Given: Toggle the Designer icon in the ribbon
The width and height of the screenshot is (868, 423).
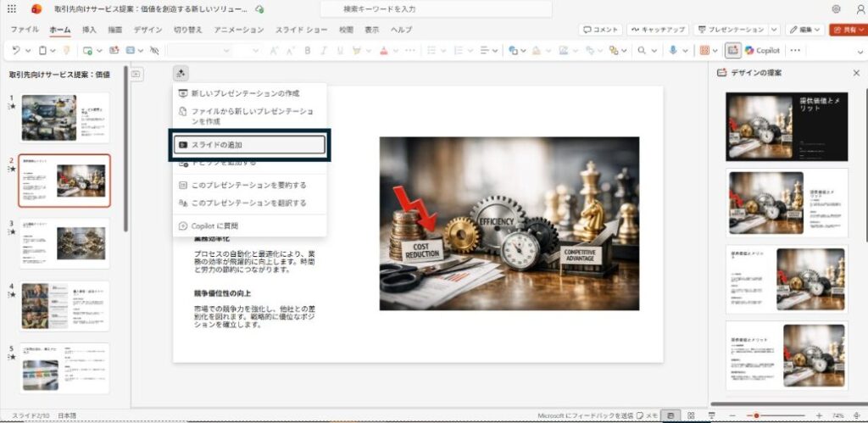Looking at the screenshot, I should (732, 51).
